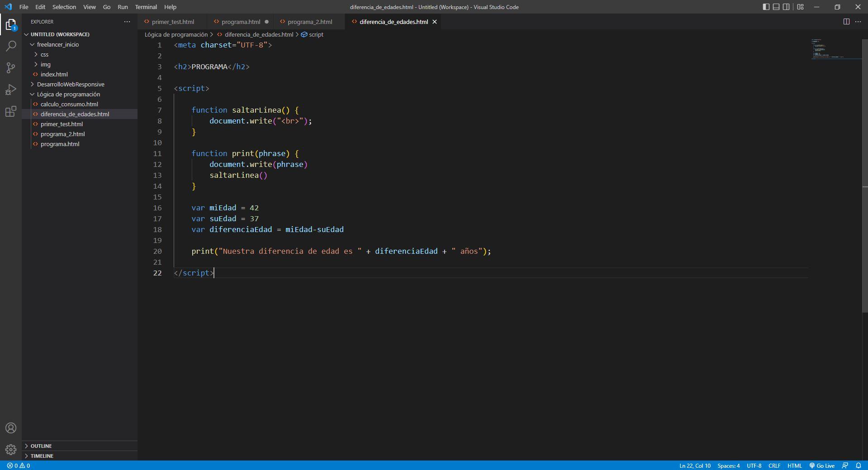
Task: Click variable diferenciaEdad on line 18
Action: coord(241,229)
